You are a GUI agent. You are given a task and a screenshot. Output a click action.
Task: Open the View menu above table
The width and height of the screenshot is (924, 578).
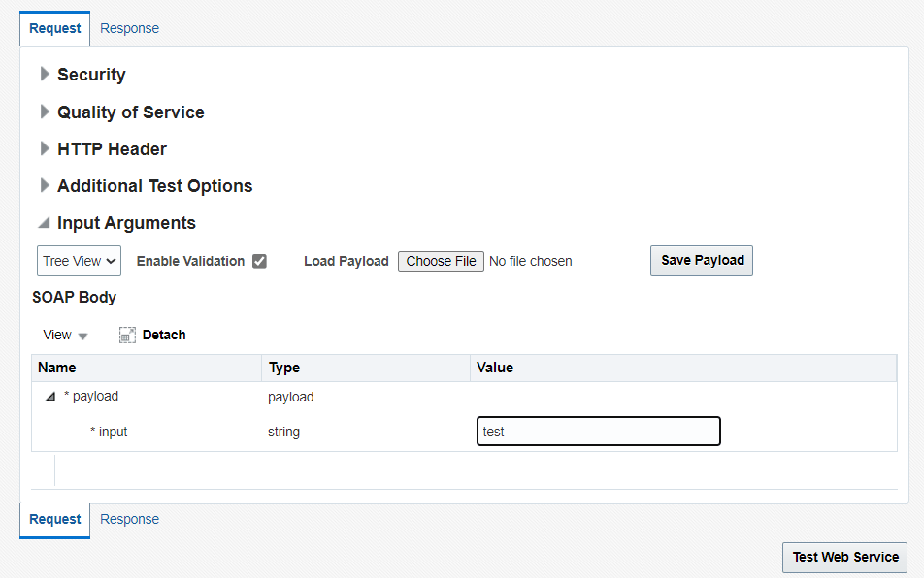pos(65,335)
